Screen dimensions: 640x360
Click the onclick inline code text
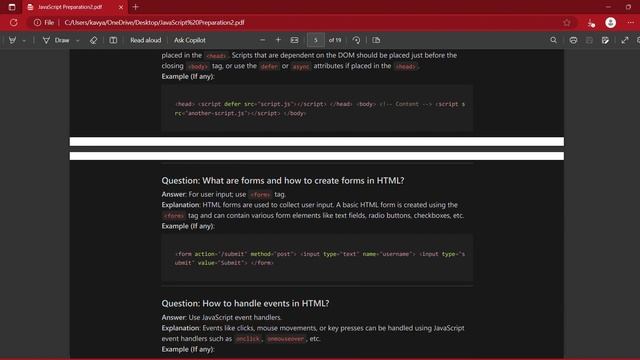(x=248, y=339)
